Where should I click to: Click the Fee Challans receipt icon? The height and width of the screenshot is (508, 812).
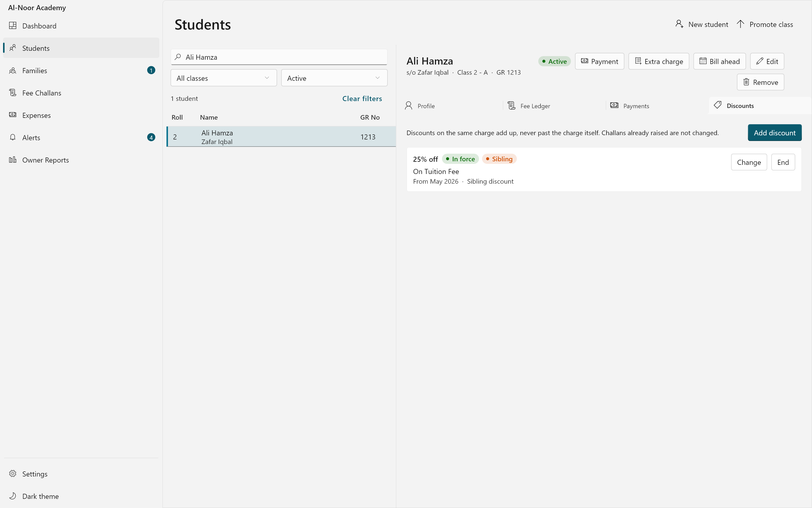[13, 93]
